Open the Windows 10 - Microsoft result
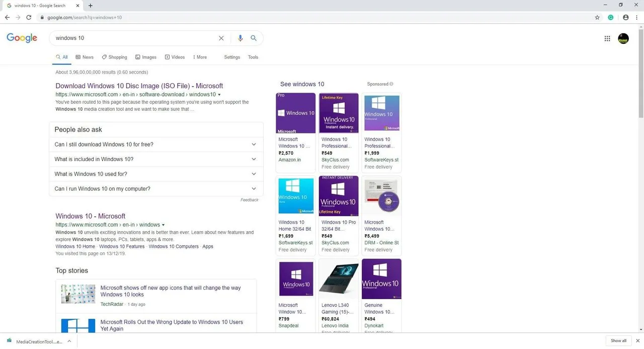This screenshot has width=644, height=349. pos(91,216)
